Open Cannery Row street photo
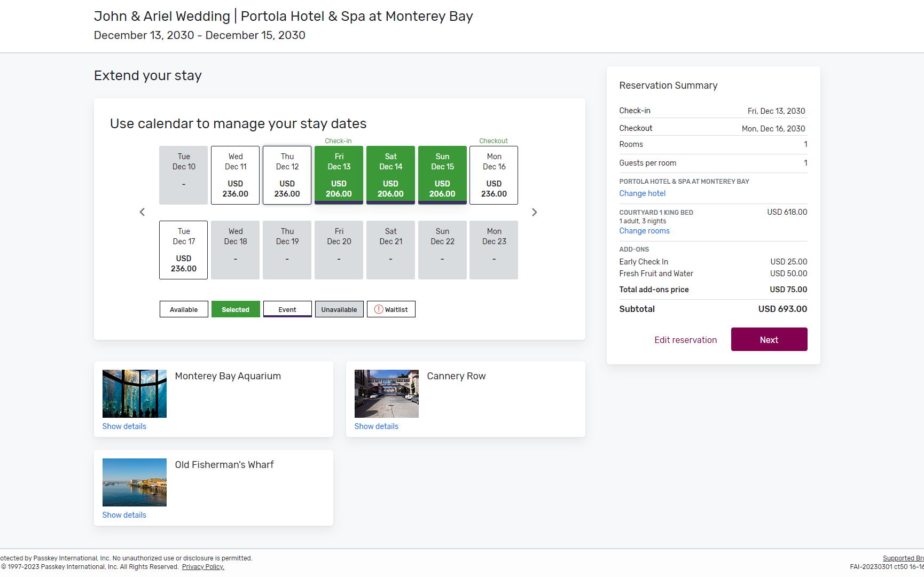 (x=387, y=394)
